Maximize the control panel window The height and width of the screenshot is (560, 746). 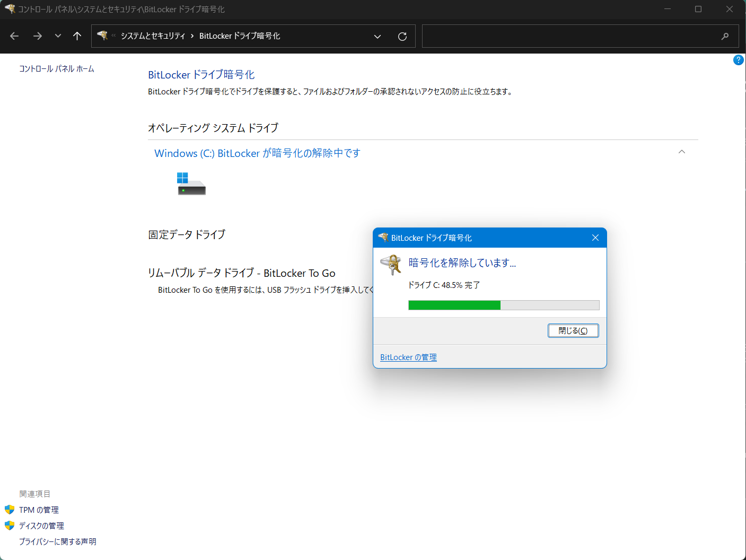coord(698,9)
